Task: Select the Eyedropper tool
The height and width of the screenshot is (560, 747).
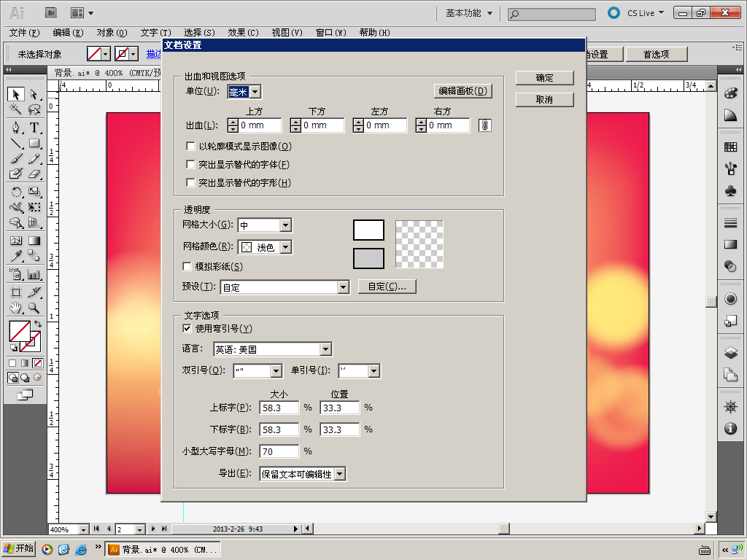Action: point(16,256)
